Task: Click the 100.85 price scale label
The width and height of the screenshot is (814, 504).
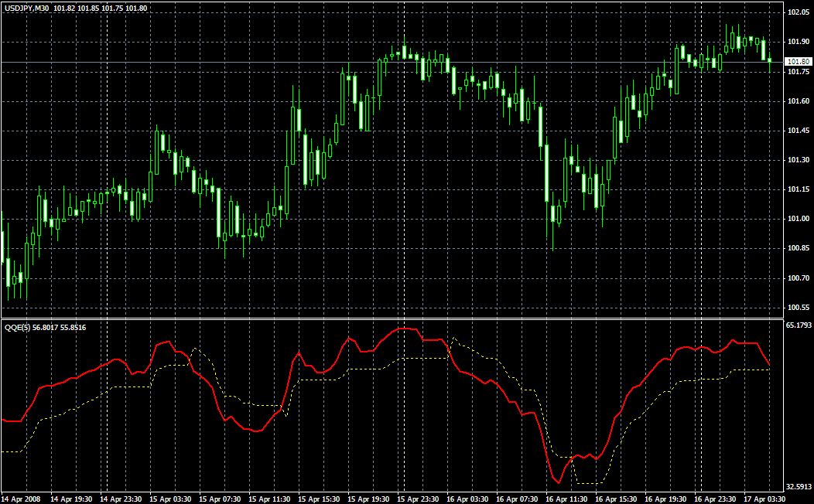Action: pos(799,248)
